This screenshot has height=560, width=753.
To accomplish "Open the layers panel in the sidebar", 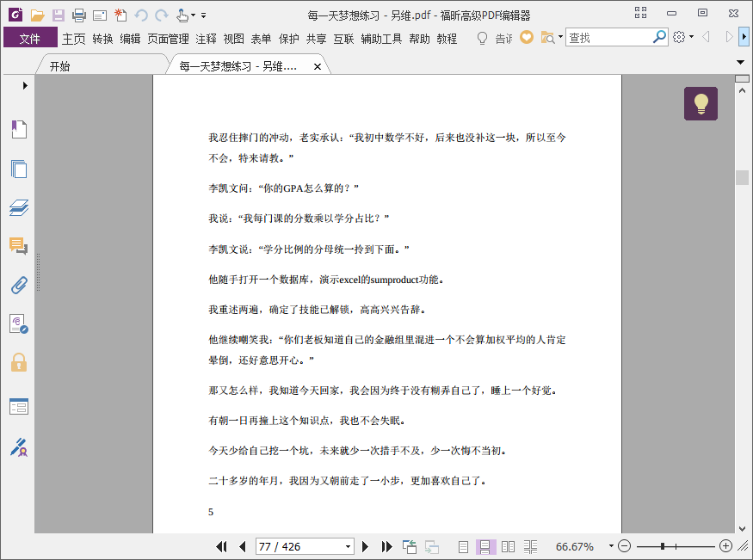I will pos(19,207).
